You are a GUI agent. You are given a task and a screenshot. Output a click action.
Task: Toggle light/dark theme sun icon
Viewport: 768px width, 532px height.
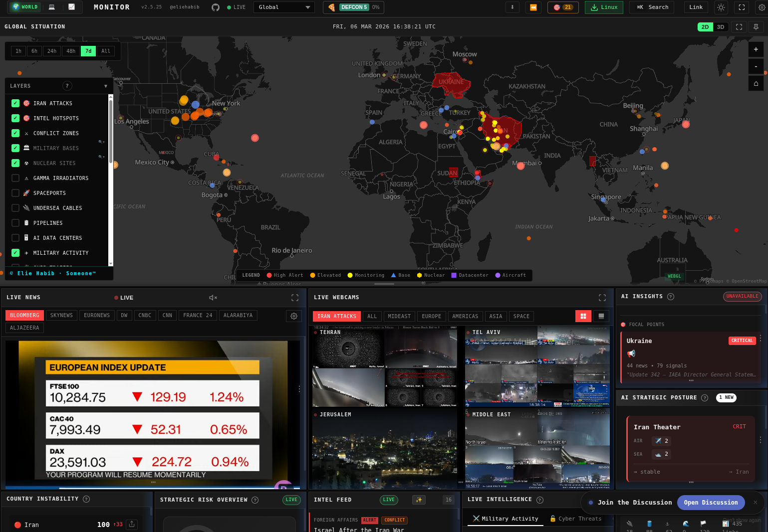(x=721, y=7)
